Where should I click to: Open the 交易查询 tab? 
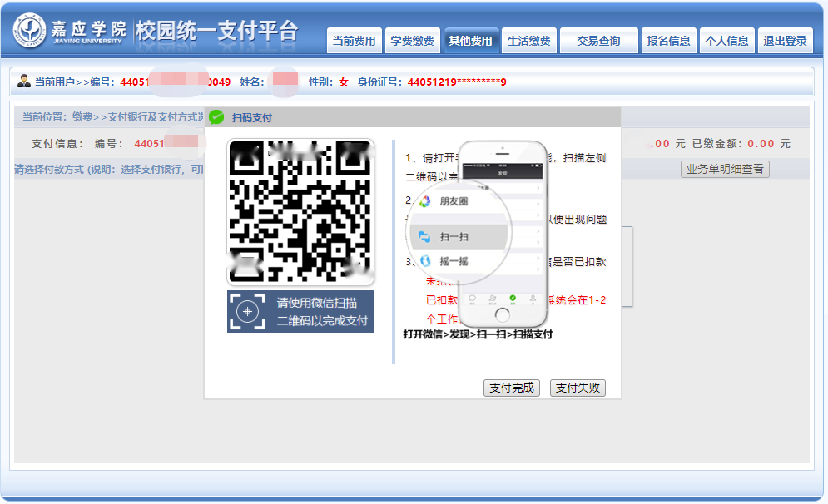(x=598, y=41)
